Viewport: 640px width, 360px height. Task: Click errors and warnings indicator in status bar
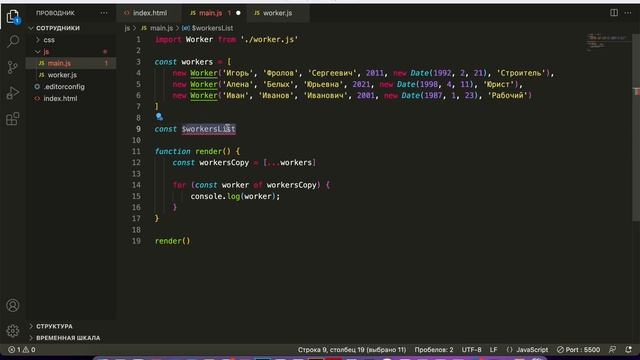pyautogui.click(x=22, y=350)
